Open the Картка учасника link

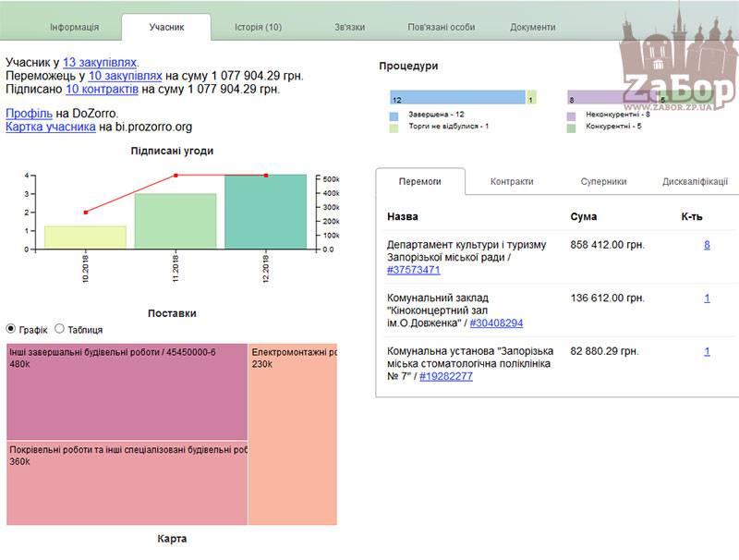51,127
